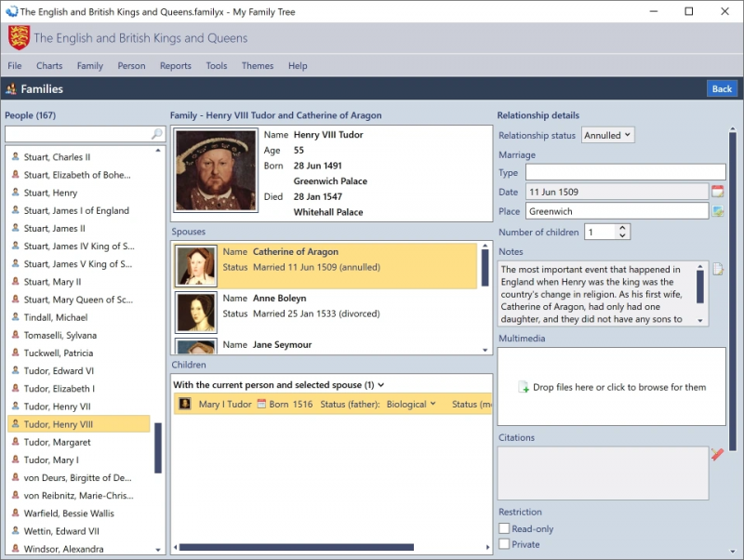The width and height of the screenshot is (744, 560).
Task: Click the citations edit pencil icon
Action: tap(717, 454)
